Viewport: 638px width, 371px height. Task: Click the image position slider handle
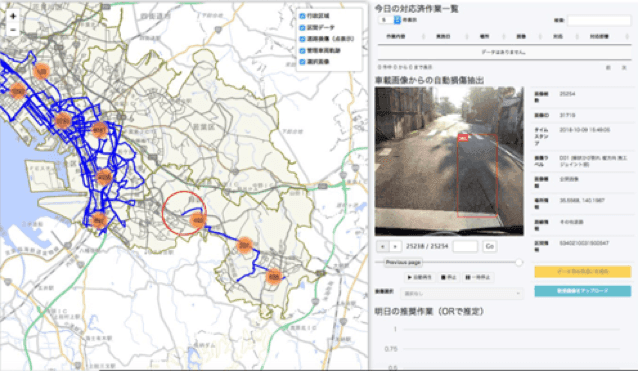coord(519,263)
